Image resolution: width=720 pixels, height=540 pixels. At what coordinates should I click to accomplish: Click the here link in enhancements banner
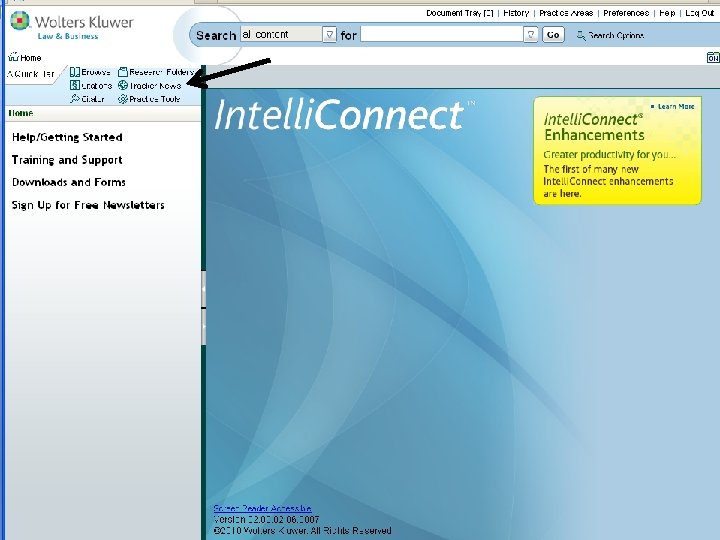(x=570, y=194)
